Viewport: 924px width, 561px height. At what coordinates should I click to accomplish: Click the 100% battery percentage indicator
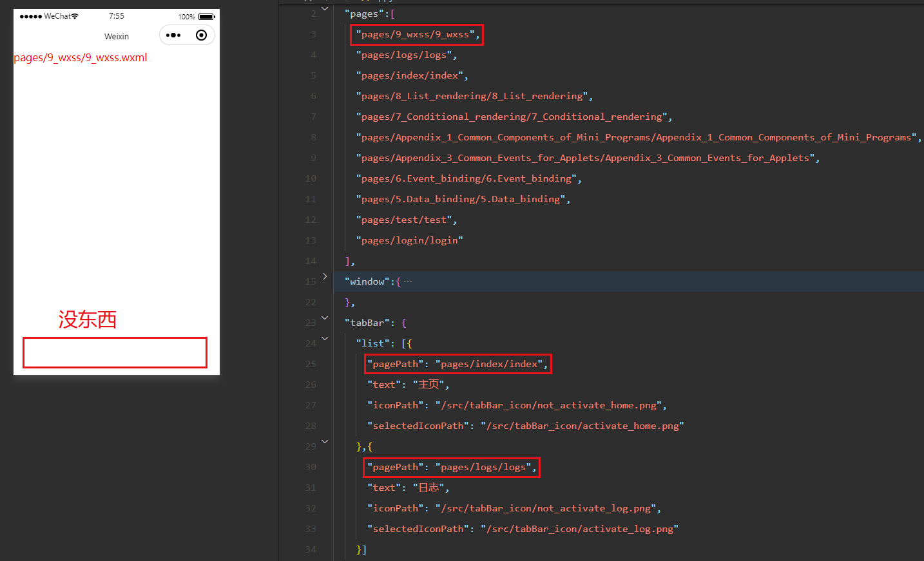click(187, 15)
